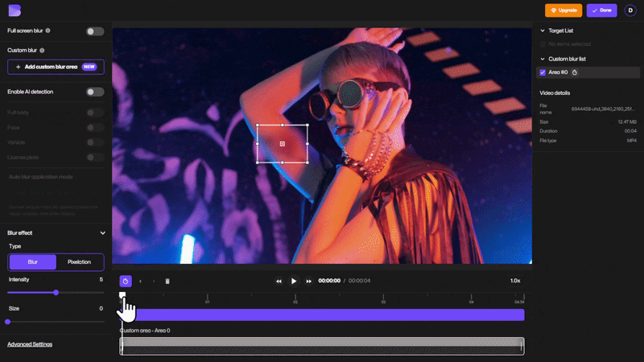
Task: Click the Intensity slider handle
Action: pyautogui.click(x=56, y=293)
